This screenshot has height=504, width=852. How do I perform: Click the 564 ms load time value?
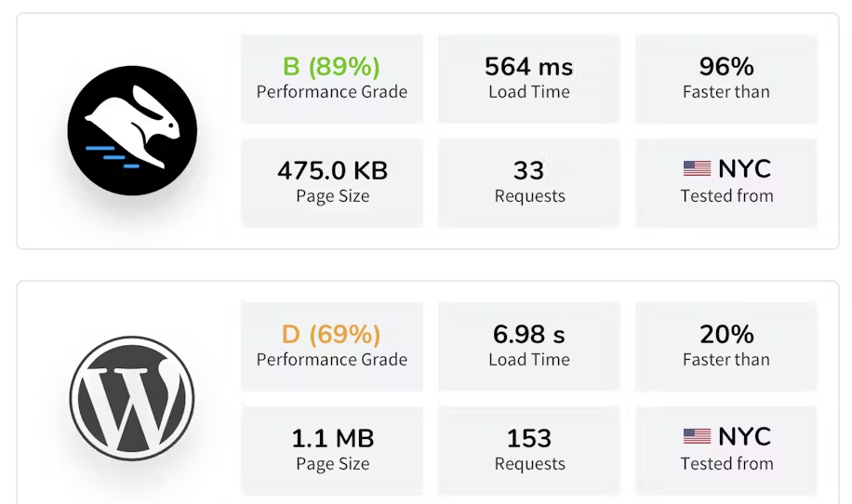(528, 67)
